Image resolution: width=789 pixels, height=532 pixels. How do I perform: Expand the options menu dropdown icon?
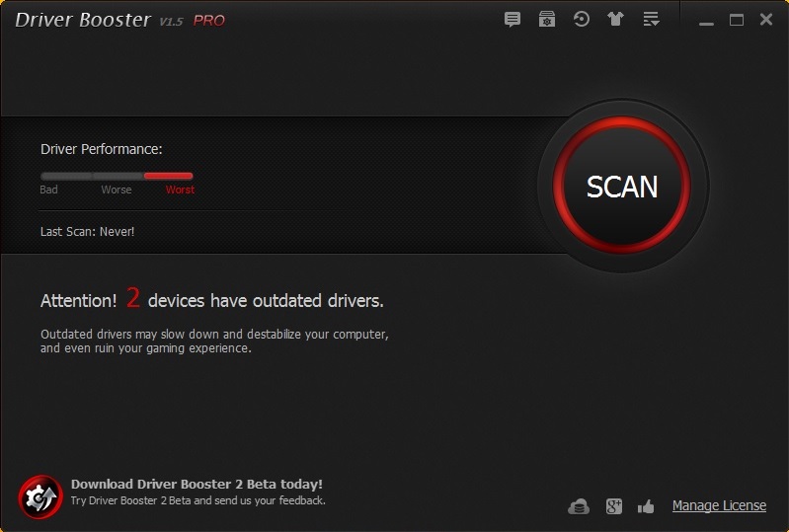coord(651,20)
